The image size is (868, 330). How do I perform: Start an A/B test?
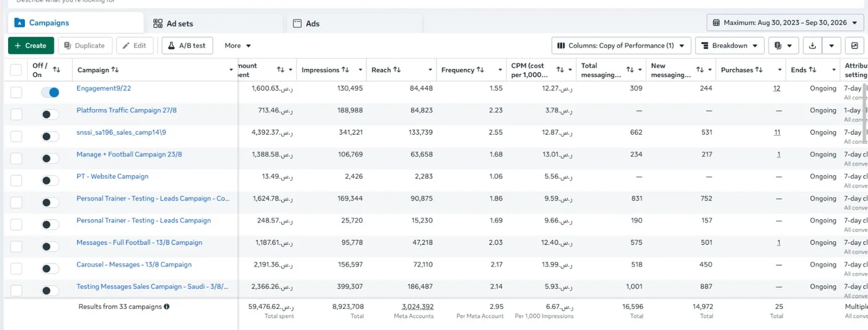187,46
